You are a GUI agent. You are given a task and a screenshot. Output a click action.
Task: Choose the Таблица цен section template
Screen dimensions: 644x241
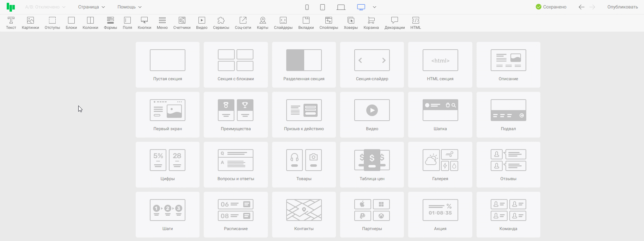[x=372, y=165]
